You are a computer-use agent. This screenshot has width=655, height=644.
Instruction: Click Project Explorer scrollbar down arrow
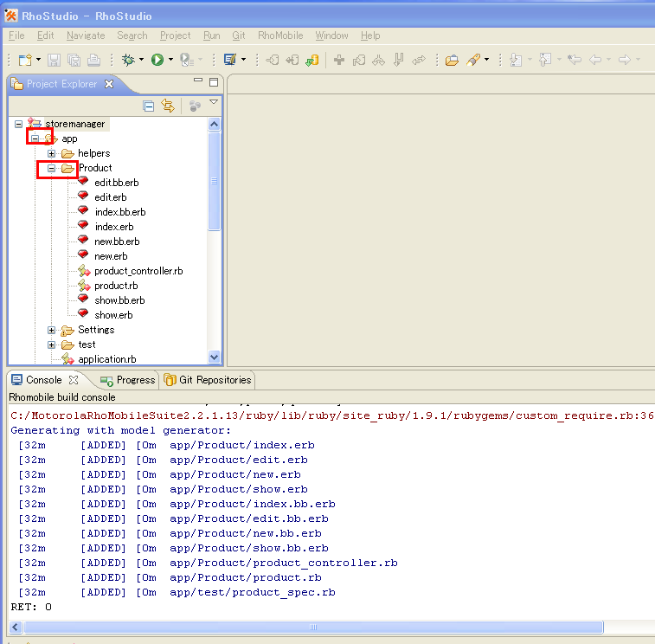pos(214,357)
